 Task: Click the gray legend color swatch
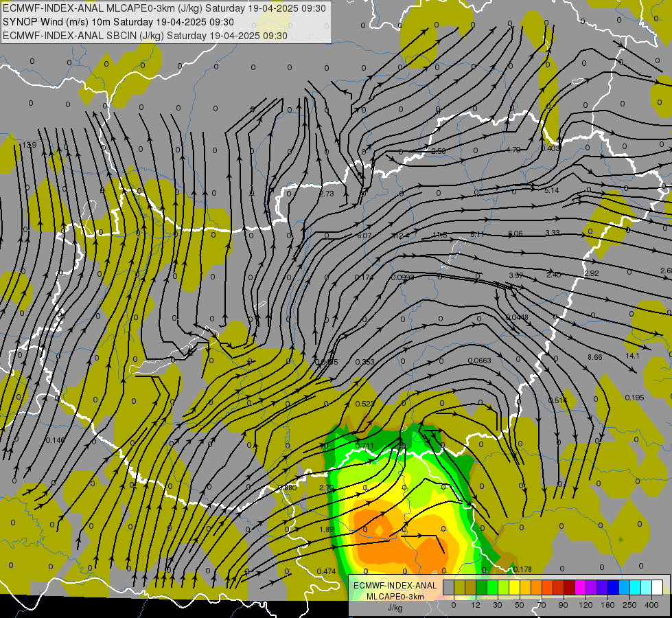click(x=449, y=587)
